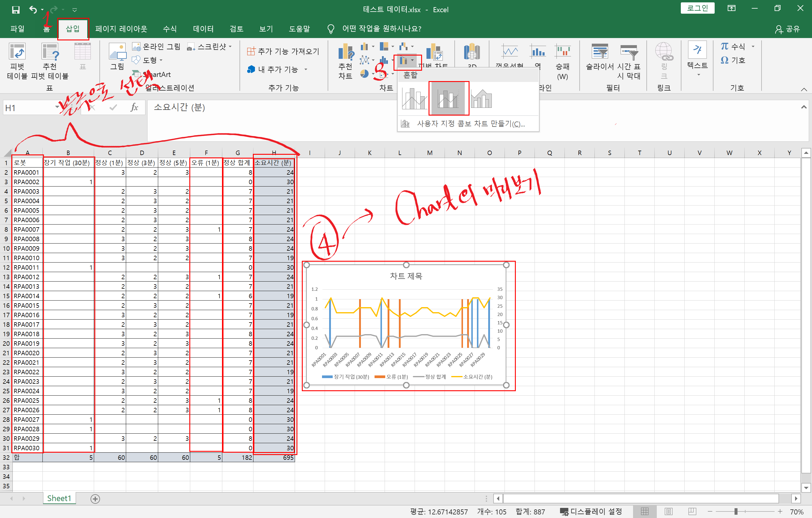The width and height of the screenshot is (812, 518).
Task: Expand the Pie chart dropdown arrow
Action: pos(373,74)
